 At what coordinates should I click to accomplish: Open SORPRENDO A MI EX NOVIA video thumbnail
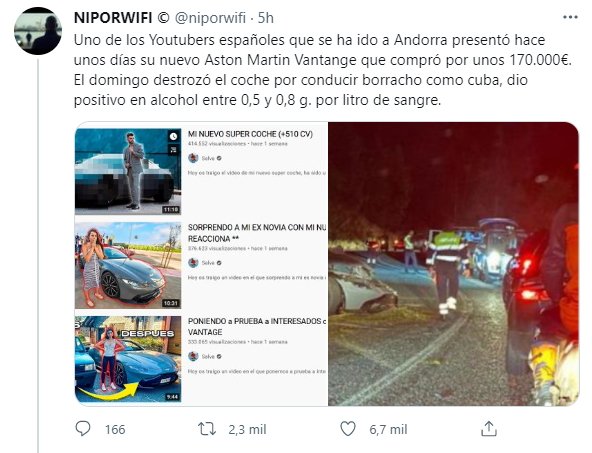[x=128, y=265]
